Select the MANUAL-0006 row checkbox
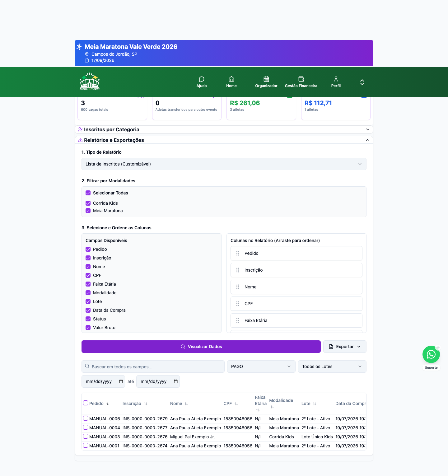Screen dimensions: 448x476 point(86,418)
